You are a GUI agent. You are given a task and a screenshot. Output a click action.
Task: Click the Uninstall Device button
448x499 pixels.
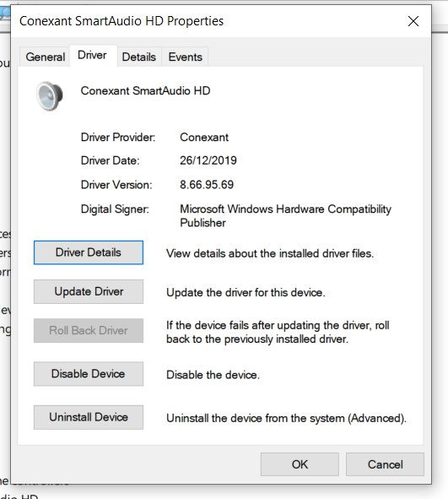click(89, 417)
